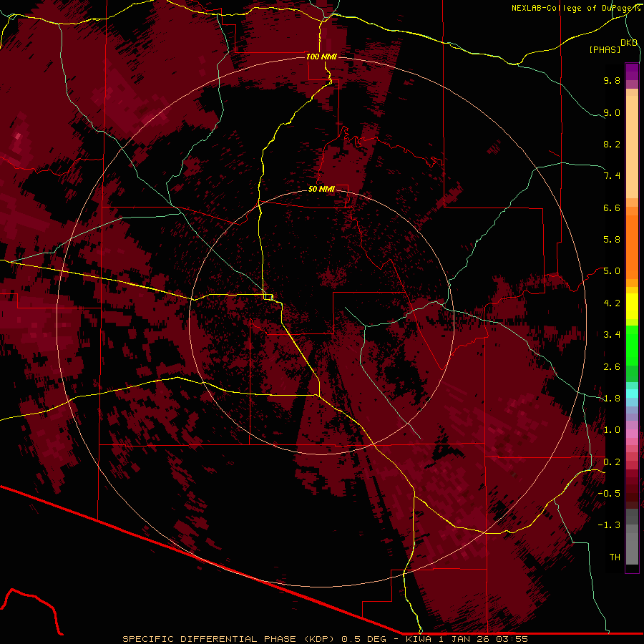The height and width of the screenshot is (644, 644).
Task: Click the 6.6 scale value
Action: tap(612, 208)
